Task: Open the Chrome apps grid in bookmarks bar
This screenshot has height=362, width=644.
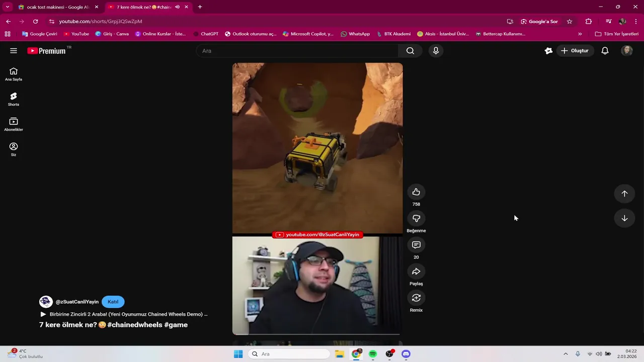Action: point(8,34)
